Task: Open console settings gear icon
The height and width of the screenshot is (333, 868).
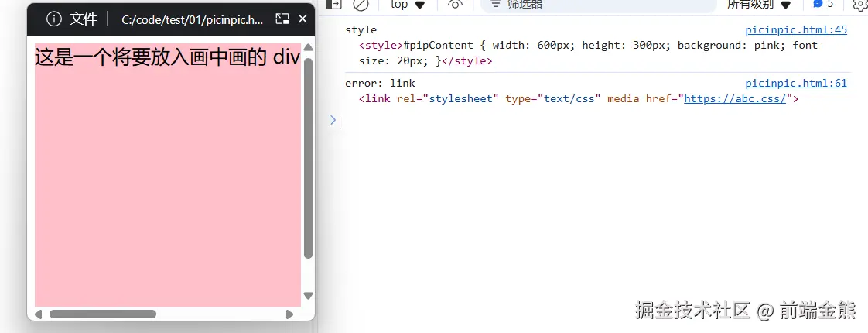Action: point(859,5)
